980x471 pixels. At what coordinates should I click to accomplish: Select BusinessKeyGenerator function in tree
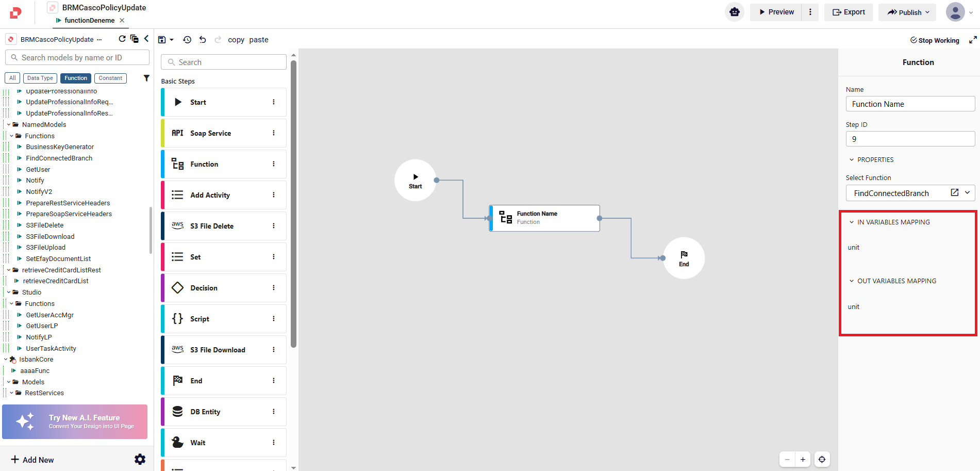coord(60,147)
